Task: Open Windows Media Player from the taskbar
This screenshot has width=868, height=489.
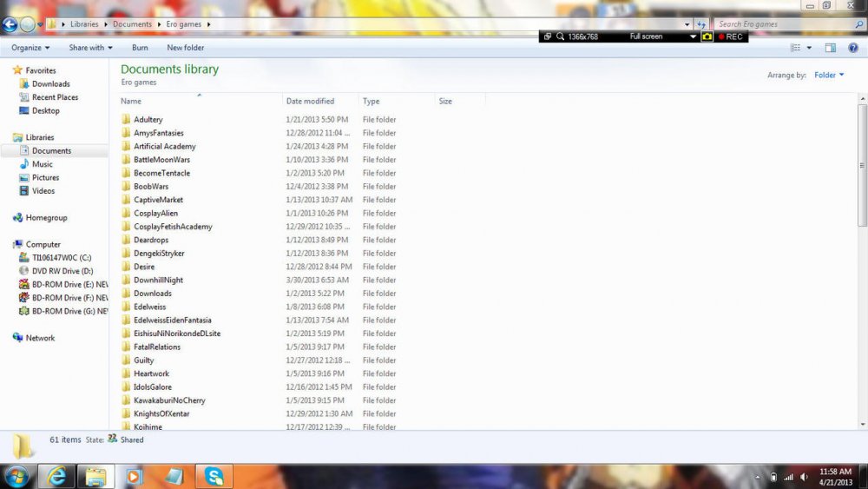Action: [134, 476]
